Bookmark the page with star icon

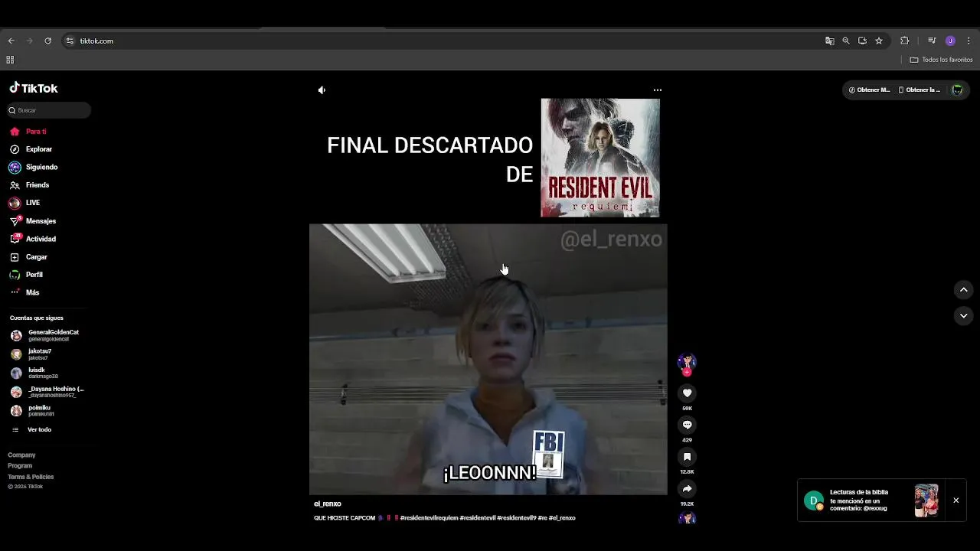tap(879, 41)
